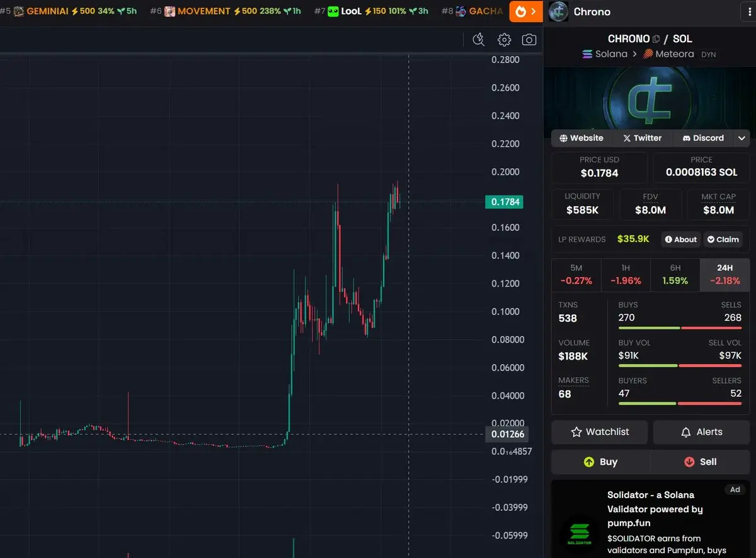Screen dimensions: 756x558
Task: Click the crosshair price label 0.01266
Action: click(x=507, y=434)
